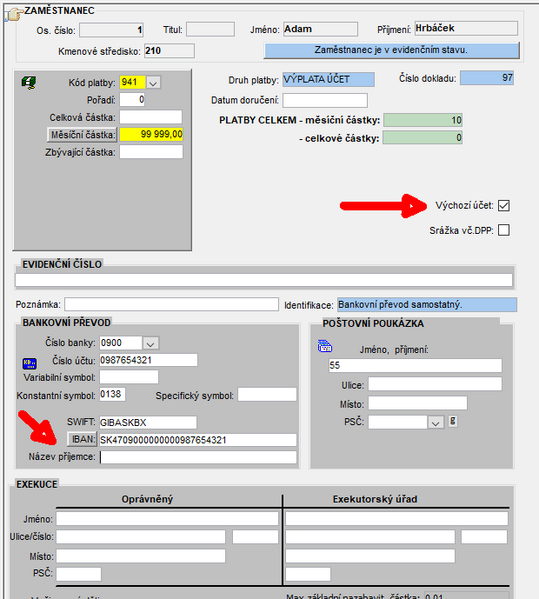The height and width of the screenshot is (599, 539).
Task: Click the Druh platby field VÝPLATA ÚČET
Action: point(329,79)
